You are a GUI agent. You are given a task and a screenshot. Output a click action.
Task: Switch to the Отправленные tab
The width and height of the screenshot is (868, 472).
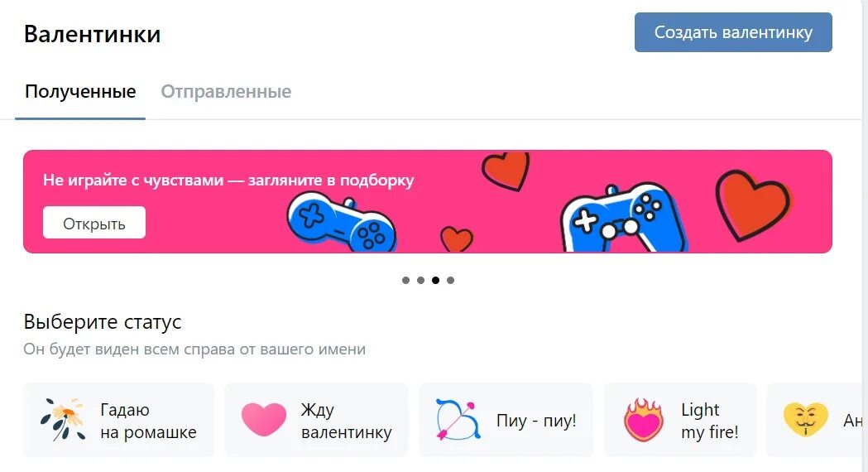(226, 91)
